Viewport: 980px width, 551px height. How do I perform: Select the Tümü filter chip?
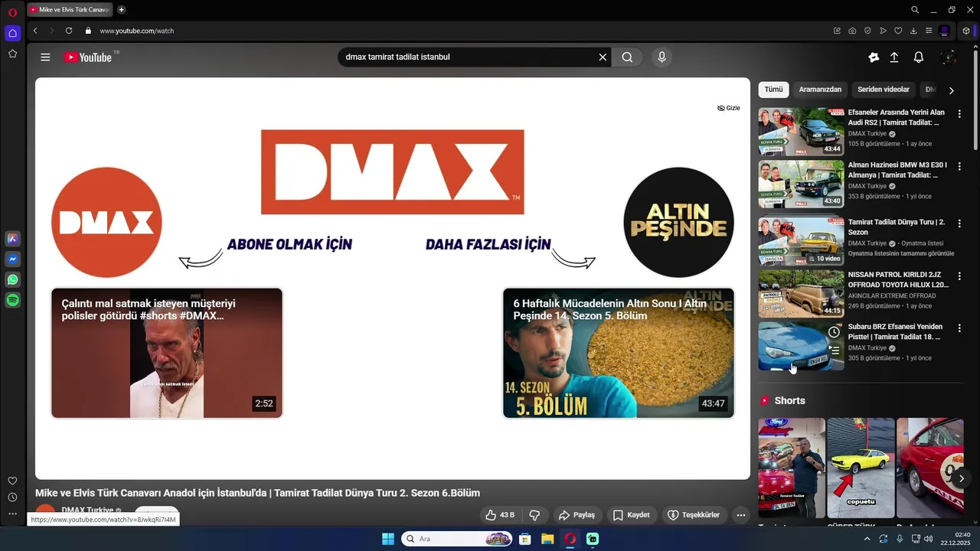pos(773,90)
